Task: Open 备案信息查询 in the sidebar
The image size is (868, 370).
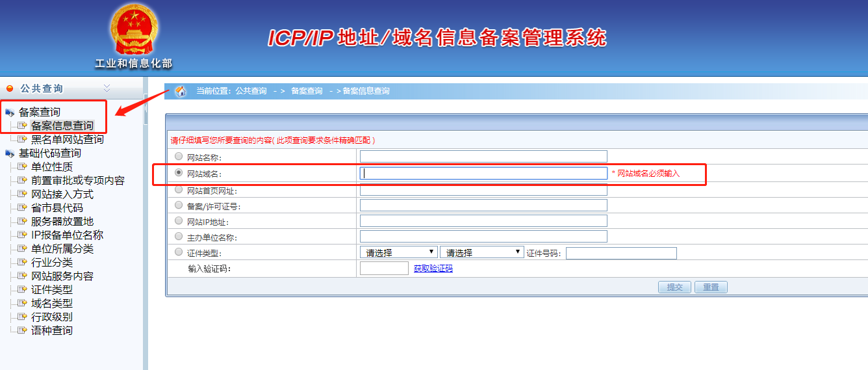Action: pyautogui.click(x=62, y=126)
